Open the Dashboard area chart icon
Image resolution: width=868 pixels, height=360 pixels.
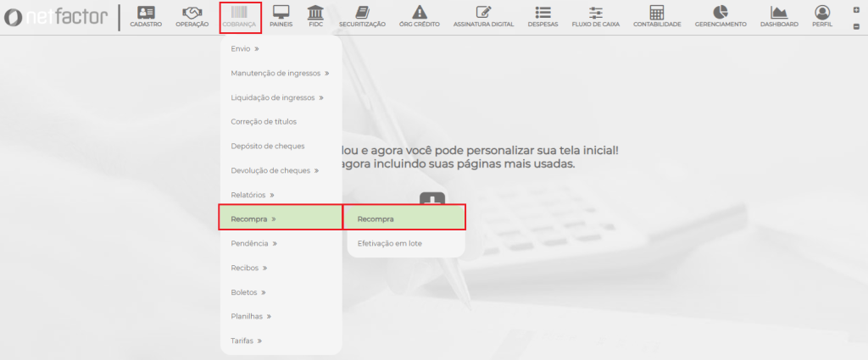(779, 12)
